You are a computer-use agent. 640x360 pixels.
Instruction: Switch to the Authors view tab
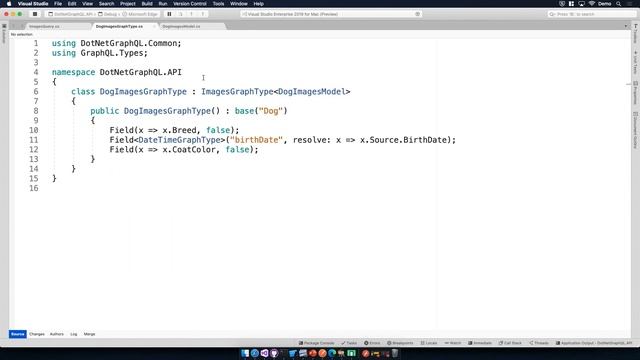click(x=57, y=334)
